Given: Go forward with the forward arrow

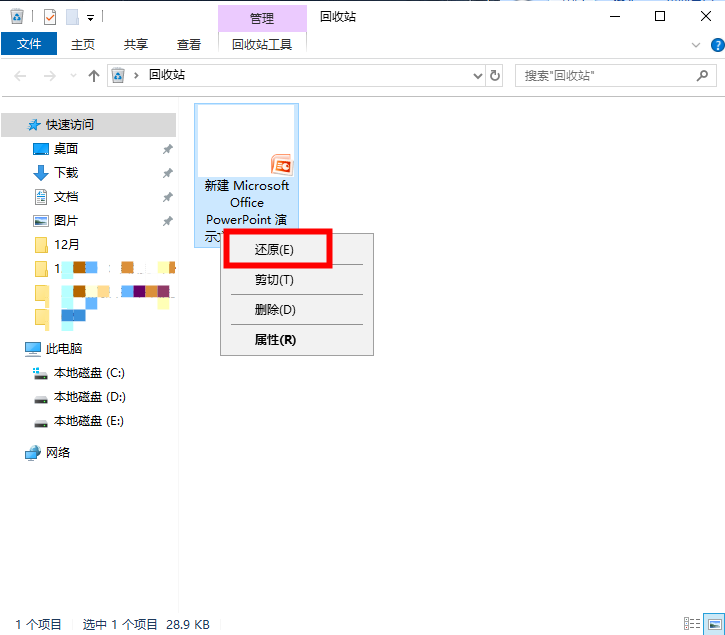Looking at the screenshot, I should point(49,75).
